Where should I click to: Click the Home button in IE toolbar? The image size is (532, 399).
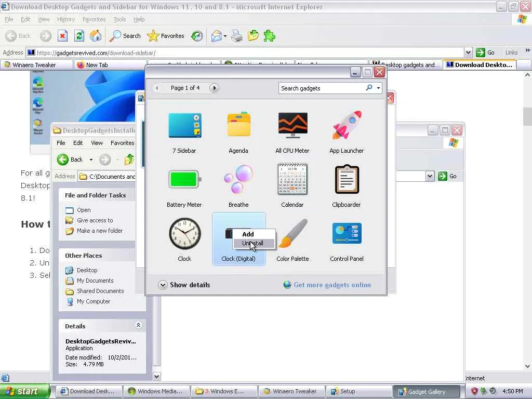pos(96,36)
